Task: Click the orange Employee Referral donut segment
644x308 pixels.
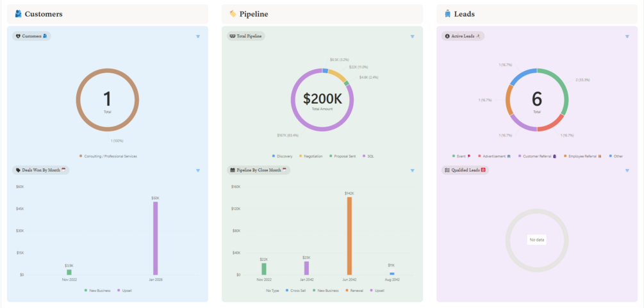Action: click(x=509, y=100)
